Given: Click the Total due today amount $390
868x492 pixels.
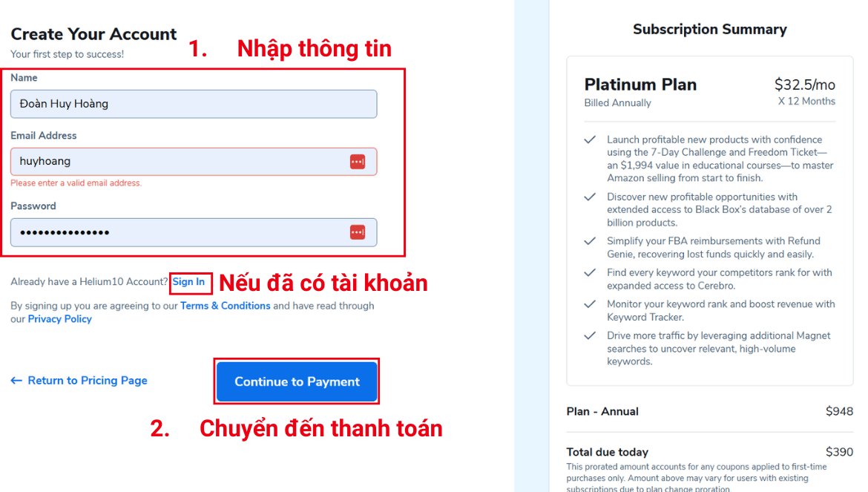Looking at the screenshot, I should (839, 452).
